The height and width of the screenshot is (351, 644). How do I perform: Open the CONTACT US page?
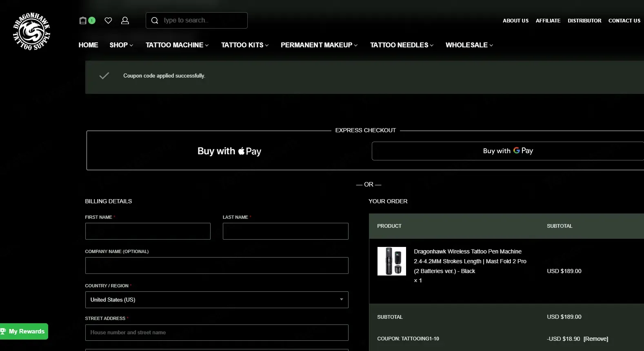pyautogui.click(x=624, y=21)
